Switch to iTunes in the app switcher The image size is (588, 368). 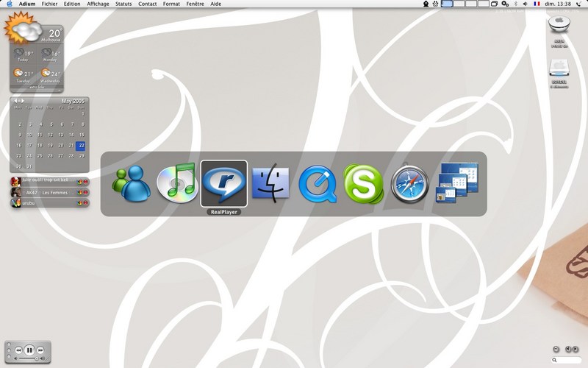click(177, 183)
